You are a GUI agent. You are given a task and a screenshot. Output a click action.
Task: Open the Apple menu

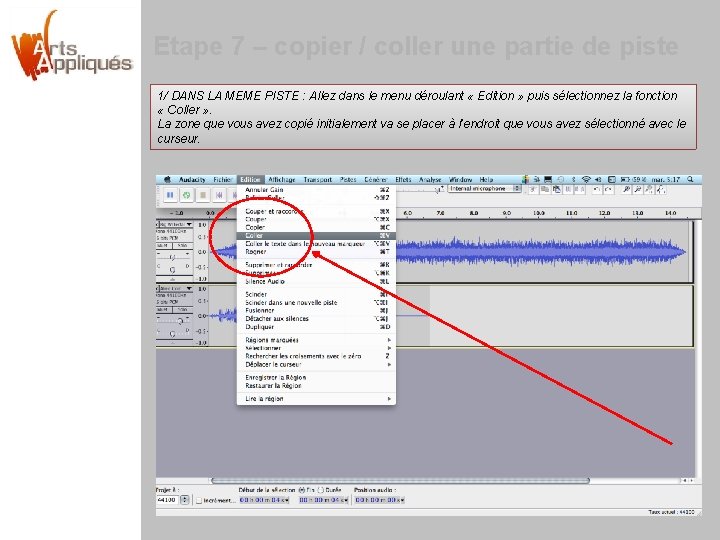(x=167, y=180)
